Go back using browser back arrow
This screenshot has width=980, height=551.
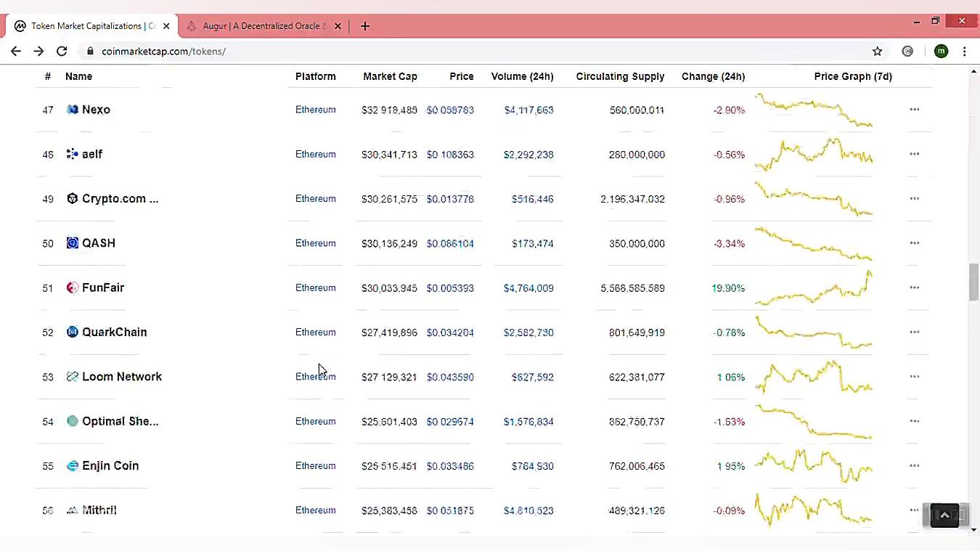pyautogui.click(x=16, y=51)
